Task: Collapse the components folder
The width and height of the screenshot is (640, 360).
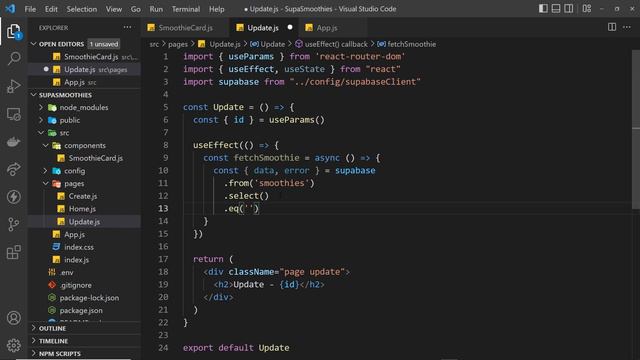Action: coord(85,145)
